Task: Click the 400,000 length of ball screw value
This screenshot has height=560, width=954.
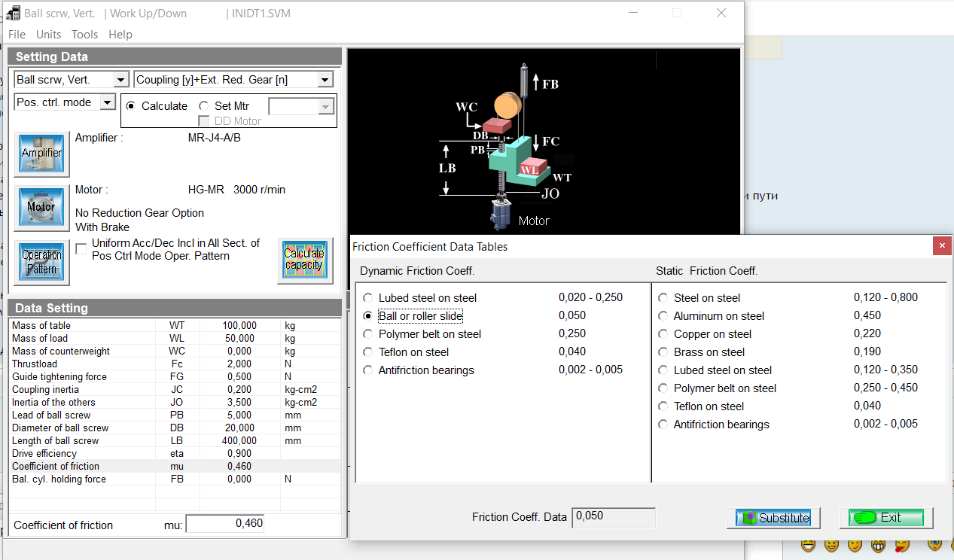Action: (239, 441)
